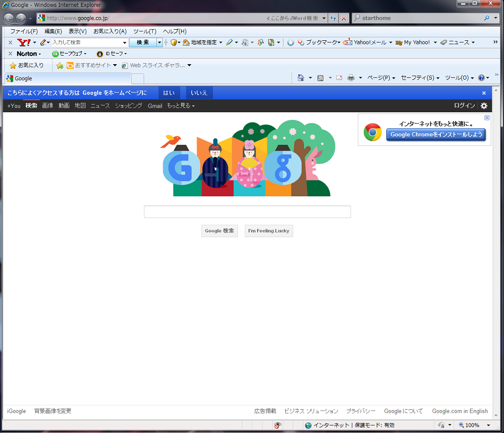Close the Norton toolbar with its X
The height and width of the screenshot is (433, 504).
(x=10, y=54)
